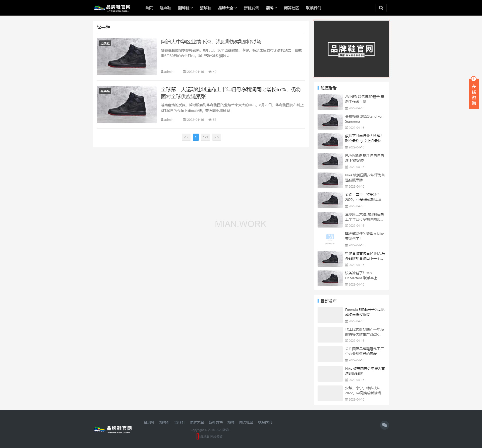Screen dimensions: 482x448
Task: Expand the 潮牌 nav dropdown arrow
Action: (276, 8)
